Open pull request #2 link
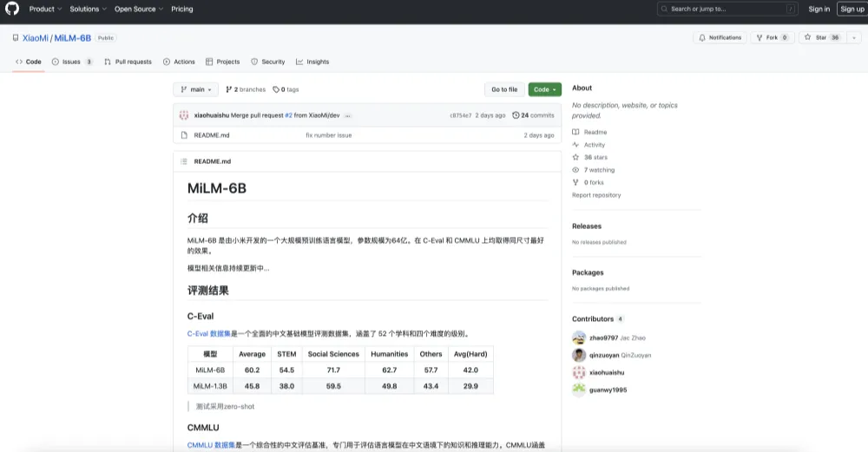This screenshot has width=868, height=452. 288,115
